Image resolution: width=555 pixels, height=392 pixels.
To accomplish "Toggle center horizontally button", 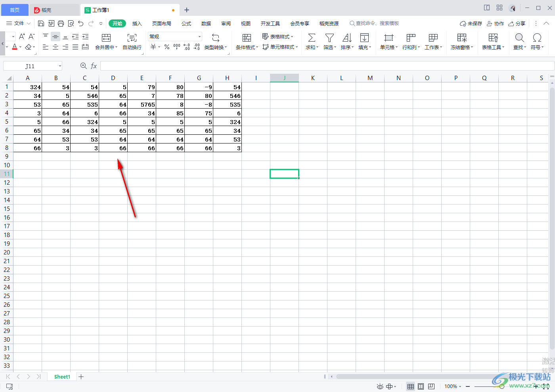I will pos(55,47).
